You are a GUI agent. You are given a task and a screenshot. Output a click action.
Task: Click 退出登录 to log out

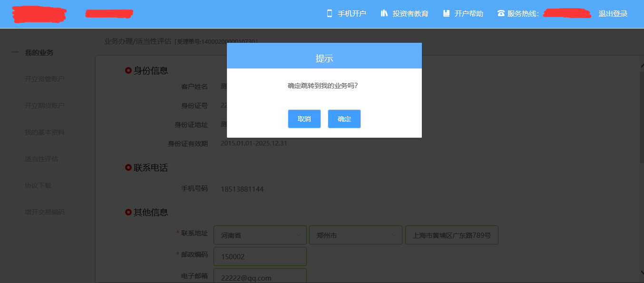[x=613, y=14]
